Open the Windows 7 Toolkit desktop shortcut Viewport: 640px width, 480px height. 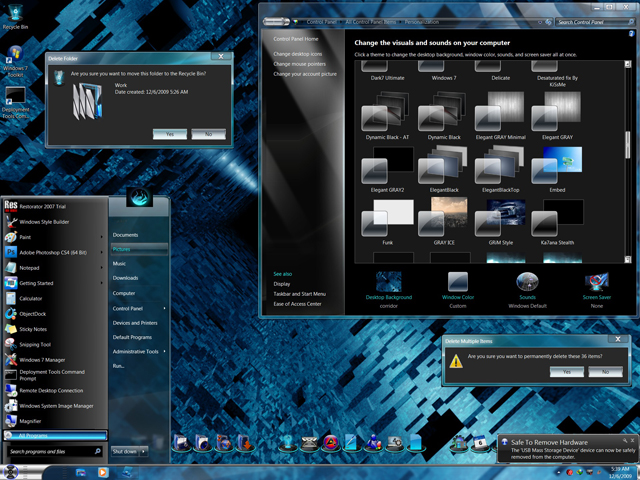tap(15, 62)
